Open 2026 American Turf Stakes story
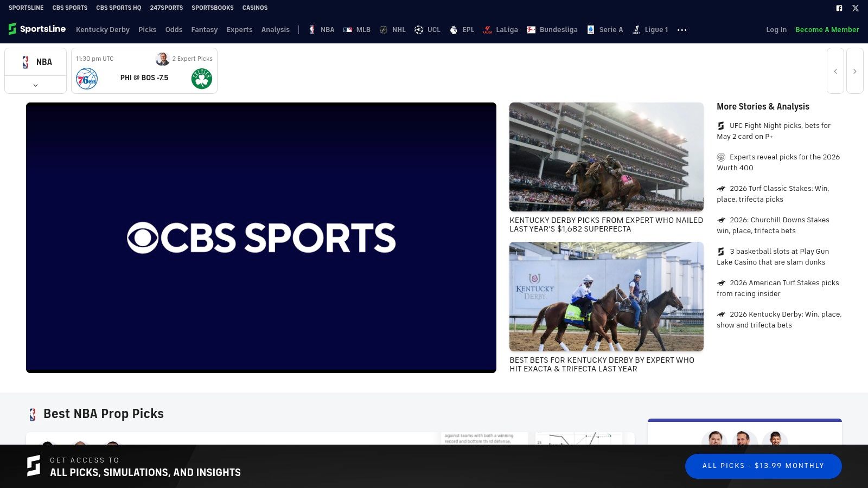868x488 pixels. [x=779, y=288]
